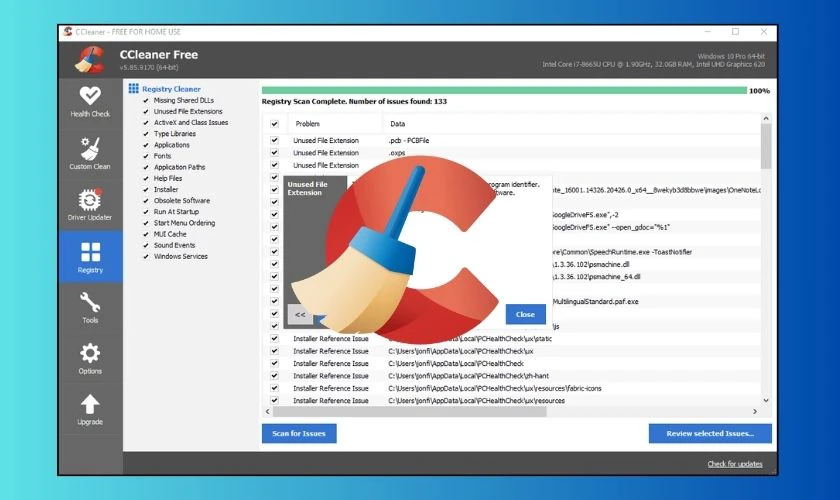Toggle Unused File Extensions checkmark
This screenshot has height=500, width=840.
tap(146, 111)
